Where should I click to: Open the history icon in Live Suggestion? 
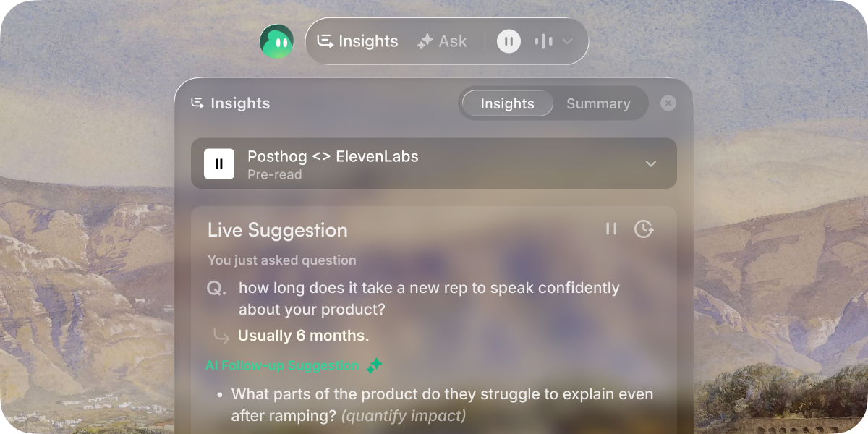pos(644,229)
